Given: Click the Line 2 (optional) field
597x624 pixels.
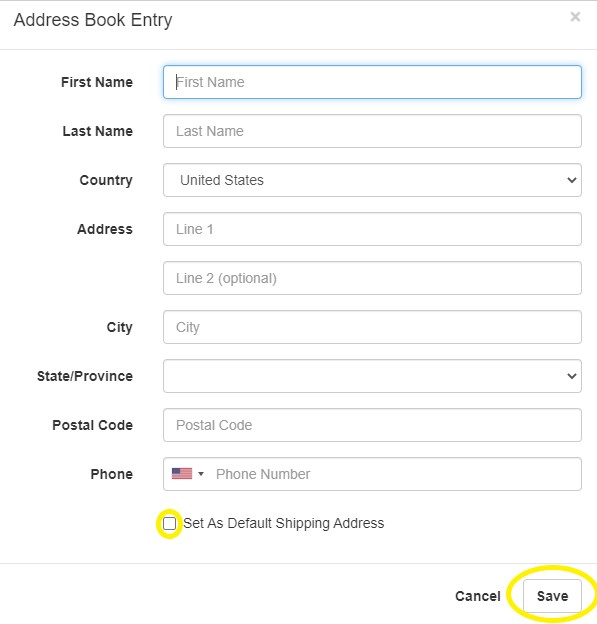Looking at the screenshot, I should (372, 278).
